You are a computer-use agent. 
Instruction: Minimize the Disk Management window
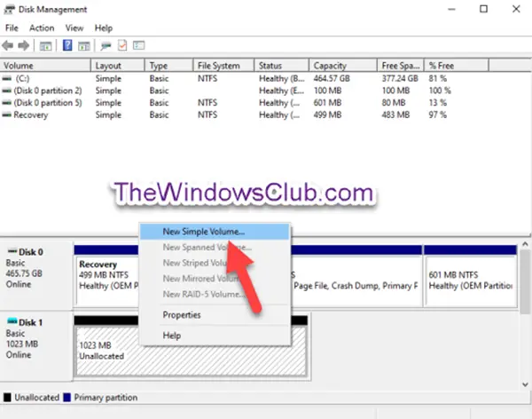451,9
